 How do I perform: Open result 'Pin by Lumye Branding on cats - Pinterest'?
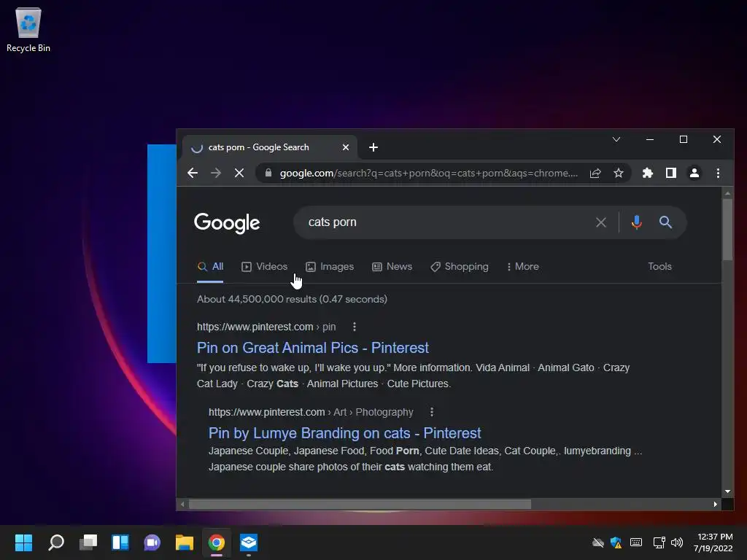coord(344,433)
